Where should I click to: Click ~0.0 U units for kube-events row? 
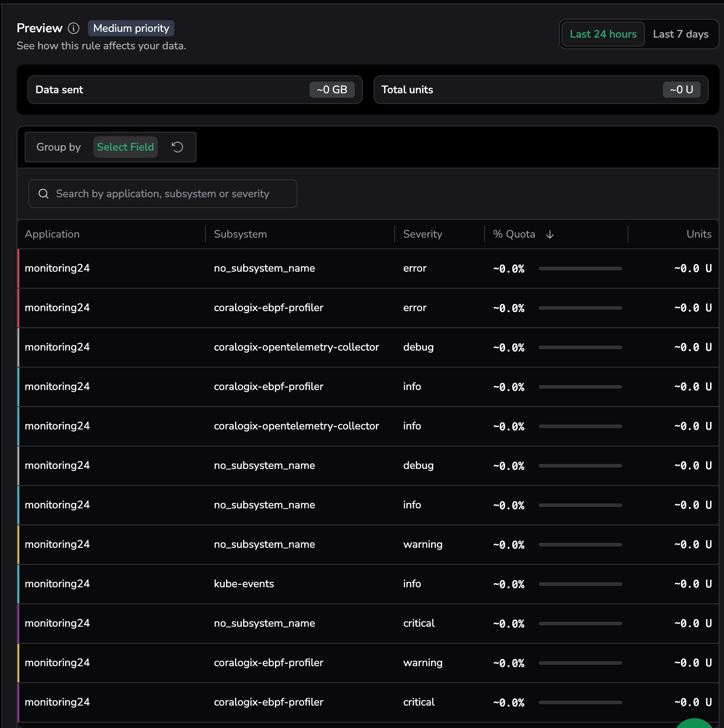click(693, 584)
